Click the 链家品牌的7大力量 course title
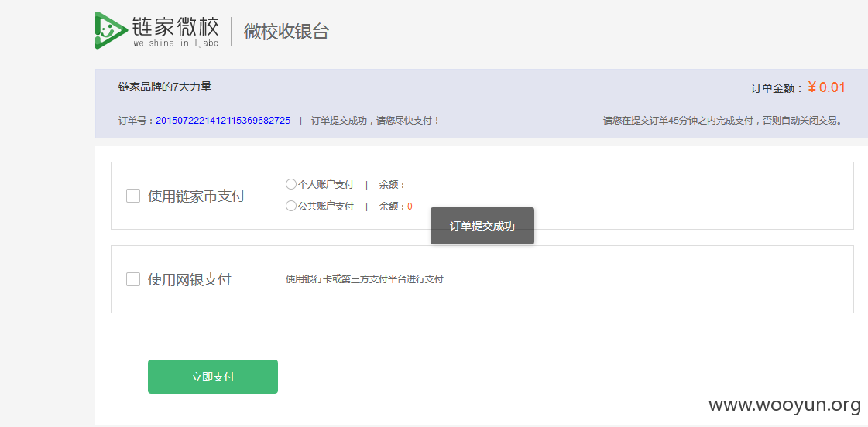 point(165,87)
